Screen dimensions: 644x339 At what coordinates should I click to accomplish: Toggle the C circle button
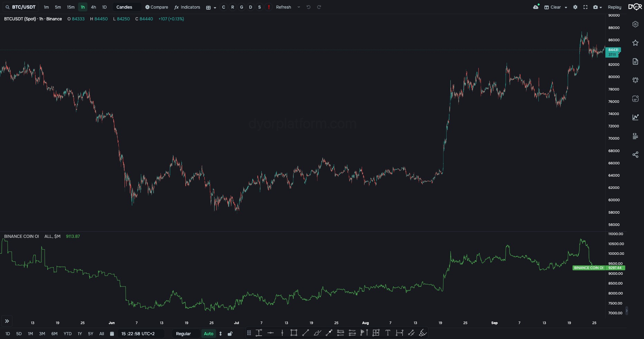[223, 7]
